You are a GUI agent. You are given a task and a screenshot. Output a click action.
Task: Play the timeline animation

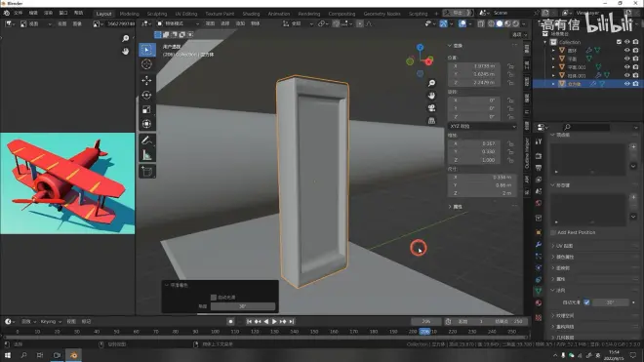point(274,321)
